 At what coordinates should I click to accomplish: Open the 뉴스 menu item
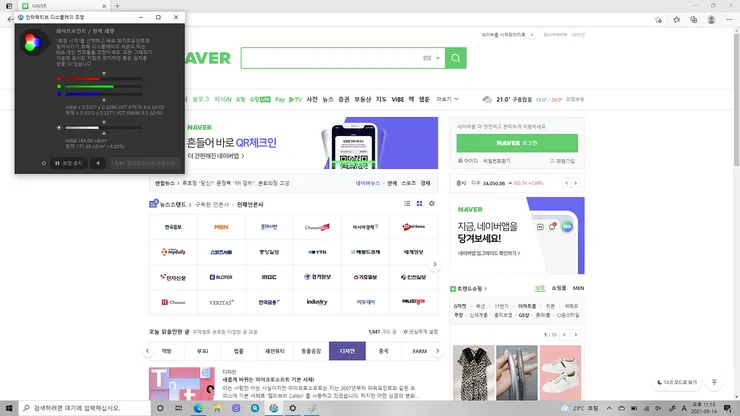328,99
